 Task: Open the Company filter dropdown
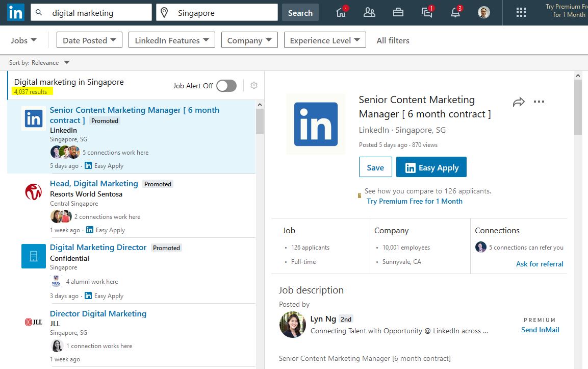249,40
